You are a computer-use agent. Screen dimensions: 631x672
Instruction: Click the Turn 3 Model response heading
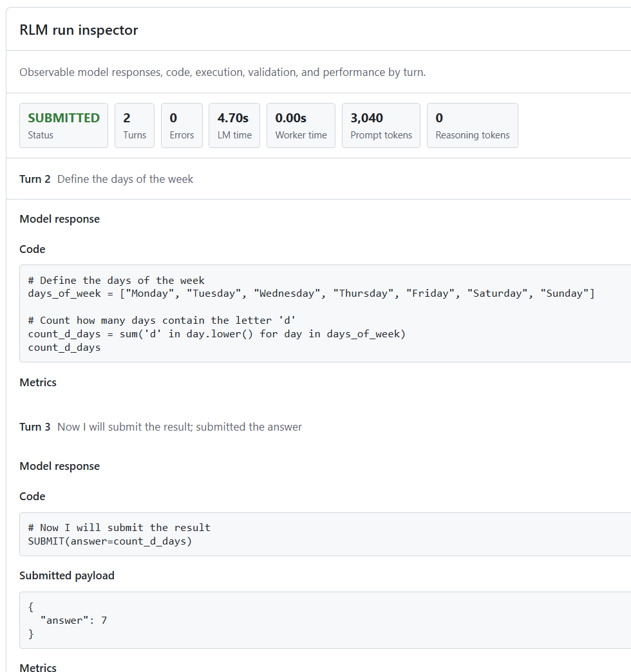coord(60,466)
